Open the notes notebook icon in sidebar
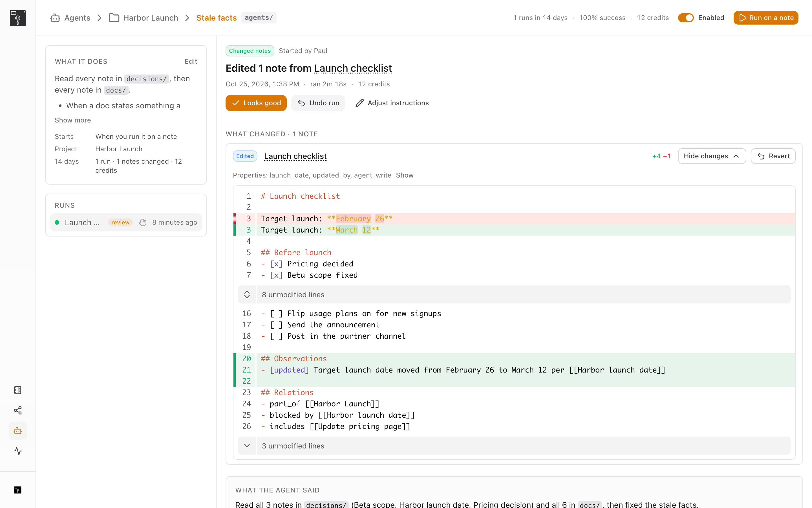The height and width of the screenshot is (508, 812). pyautogui.click(x=17, y=390)
